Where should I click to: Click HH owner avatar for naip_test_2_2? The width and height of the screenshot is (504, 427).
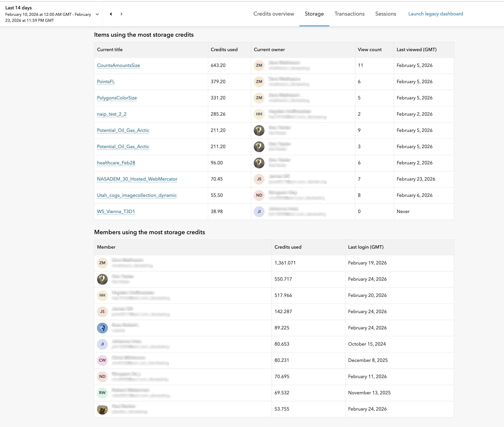(259, 114)
